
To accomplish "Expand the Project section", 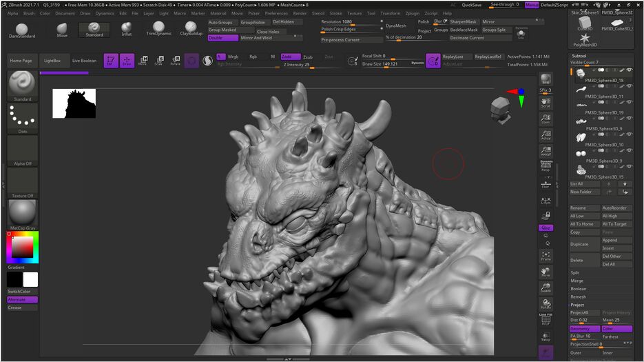I will pos(577,305).
